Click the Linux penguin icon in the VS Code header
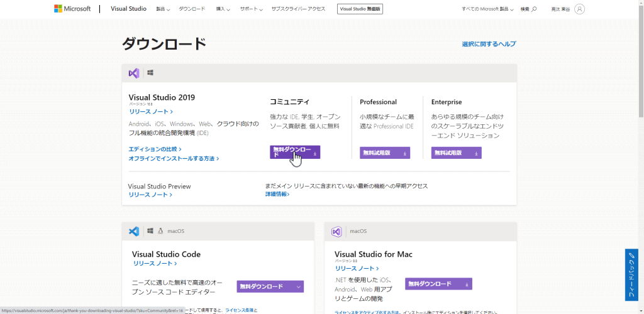644x314 pixels. (x=160, y=230)
